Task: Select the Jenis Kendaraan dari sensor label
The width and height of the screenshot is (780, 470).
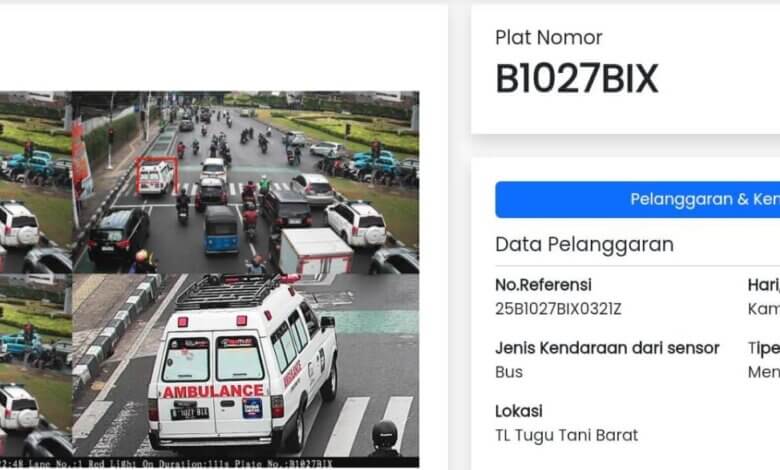Action: 607,348
